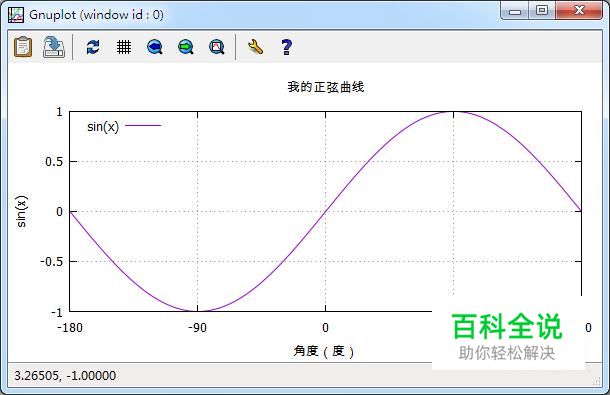The image size is (610, 395).
Task: Copy the plot to the clipboard
Action: point(23,47)
